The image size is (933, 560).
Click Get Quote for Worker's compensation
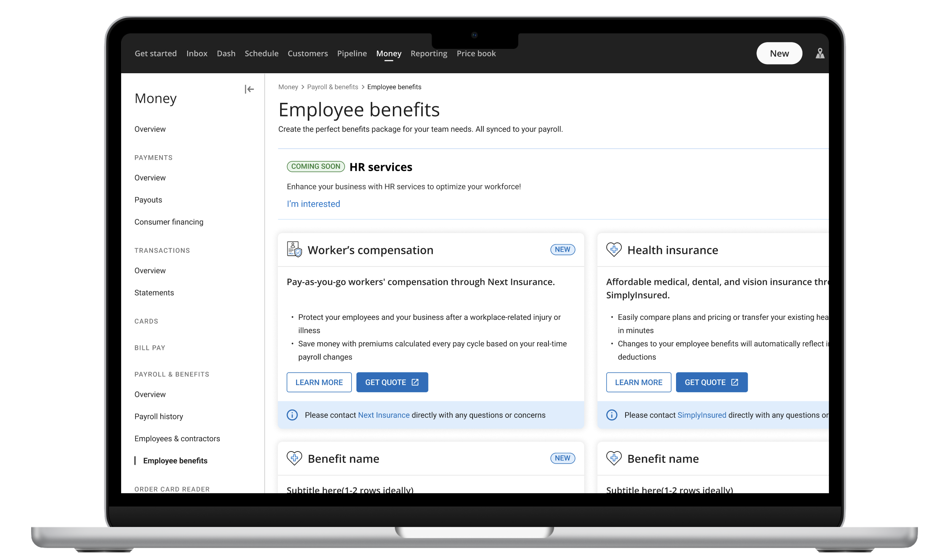click(x=392, y=382)
